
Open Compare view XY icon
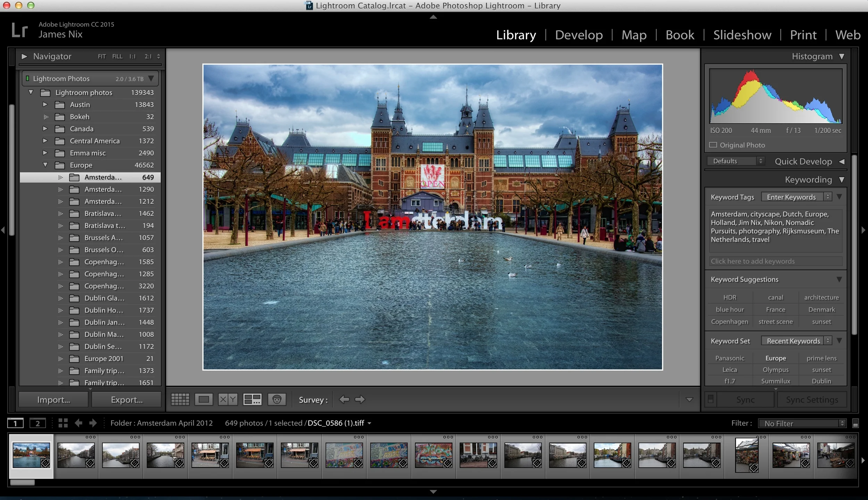228,400
